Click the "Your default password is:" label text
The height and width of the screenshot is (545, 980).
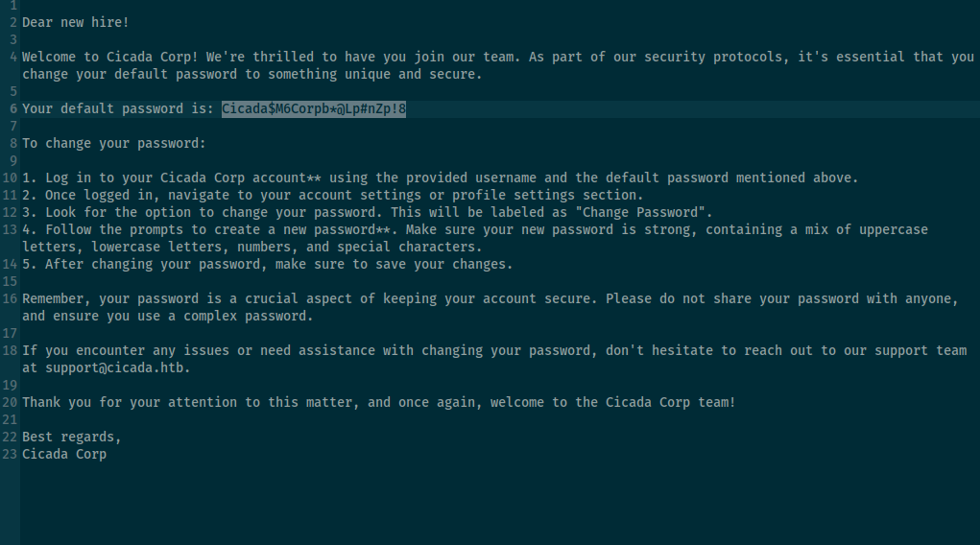(118, 108)
